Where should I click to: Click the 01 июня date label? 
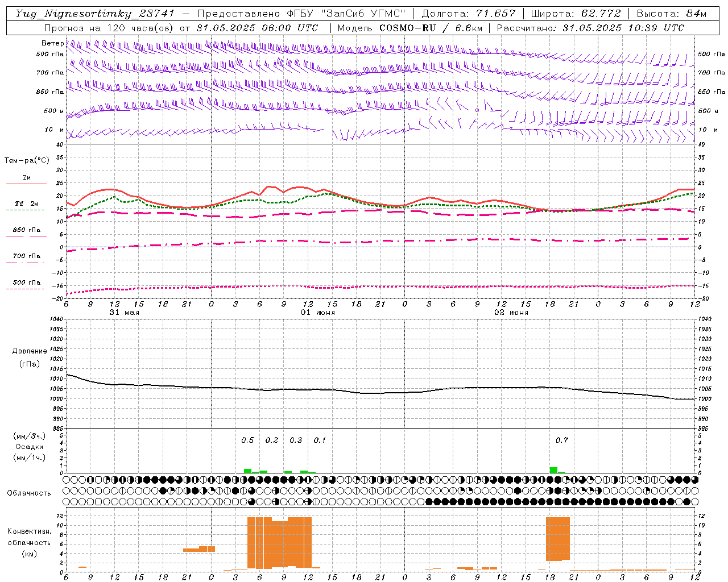tap(318, 313)
